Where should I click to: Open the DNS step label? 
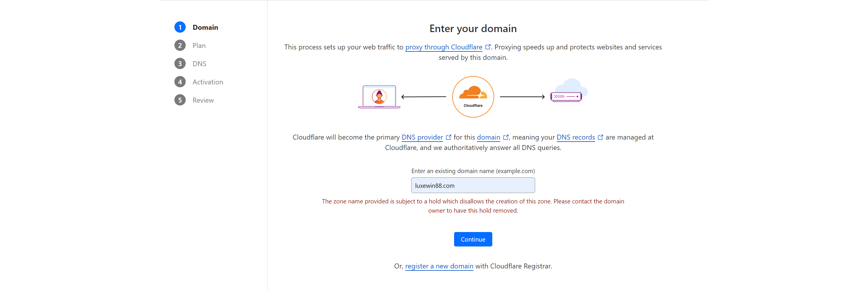(199, 64)
